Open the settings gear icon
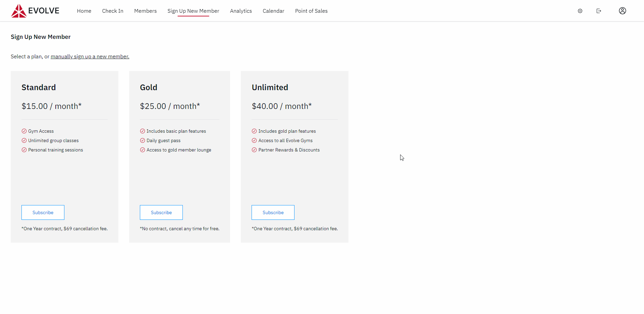Viewport: 644px width, 314px height. click(x=580, y=11)
